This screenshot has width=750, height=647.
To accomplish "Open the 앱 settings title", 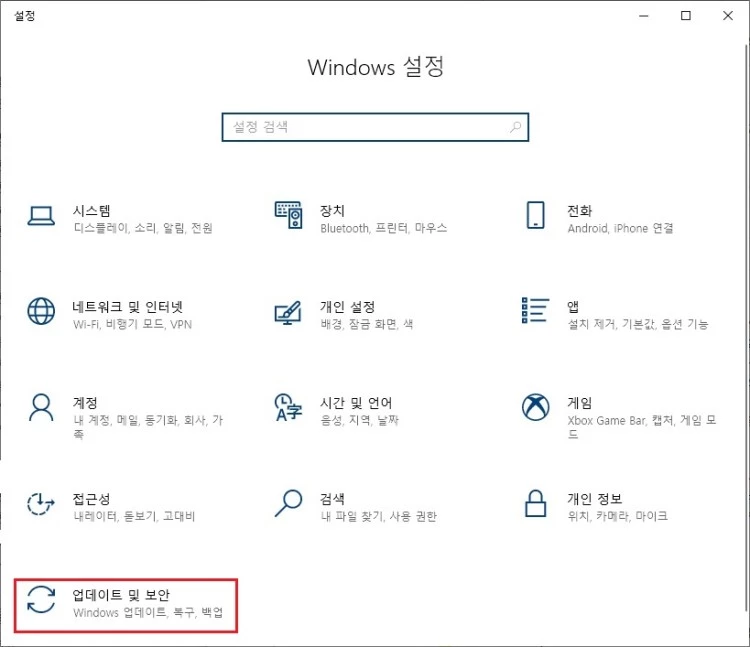I will coord(573,307).
